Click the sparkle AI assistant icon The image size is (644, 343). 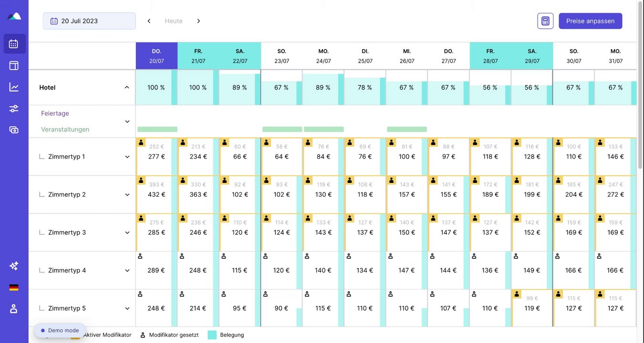tap(14, 266)
